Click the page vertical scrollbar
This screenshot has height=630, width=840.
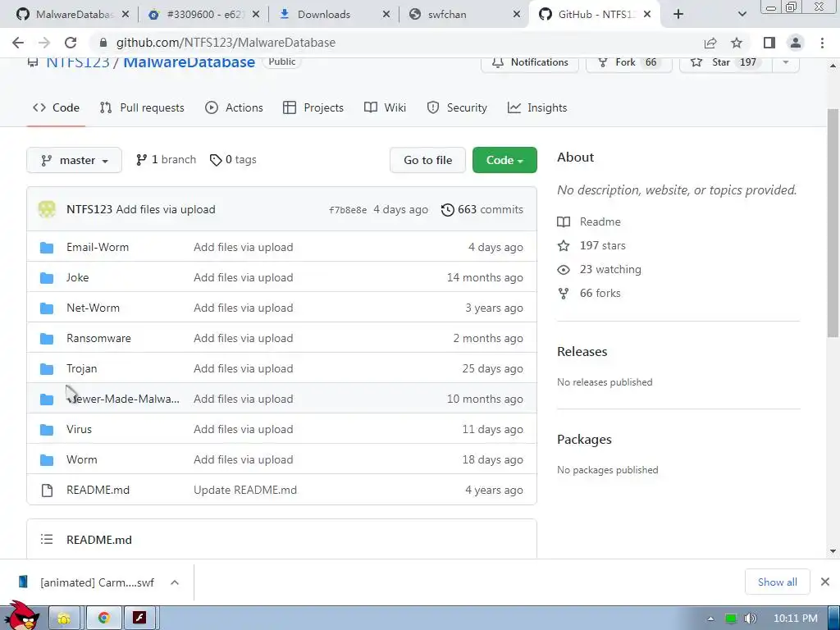(833, 221)
